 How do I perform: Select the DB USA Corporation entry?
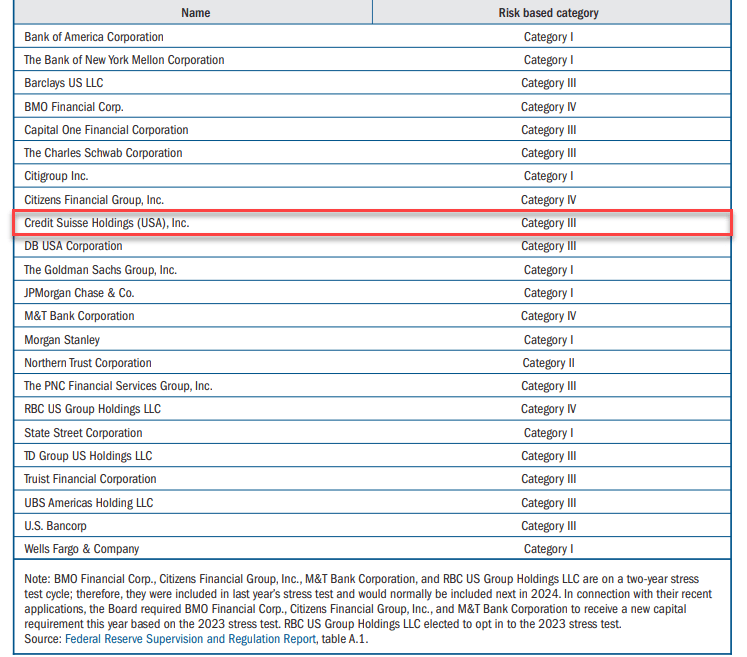point(73,246)
